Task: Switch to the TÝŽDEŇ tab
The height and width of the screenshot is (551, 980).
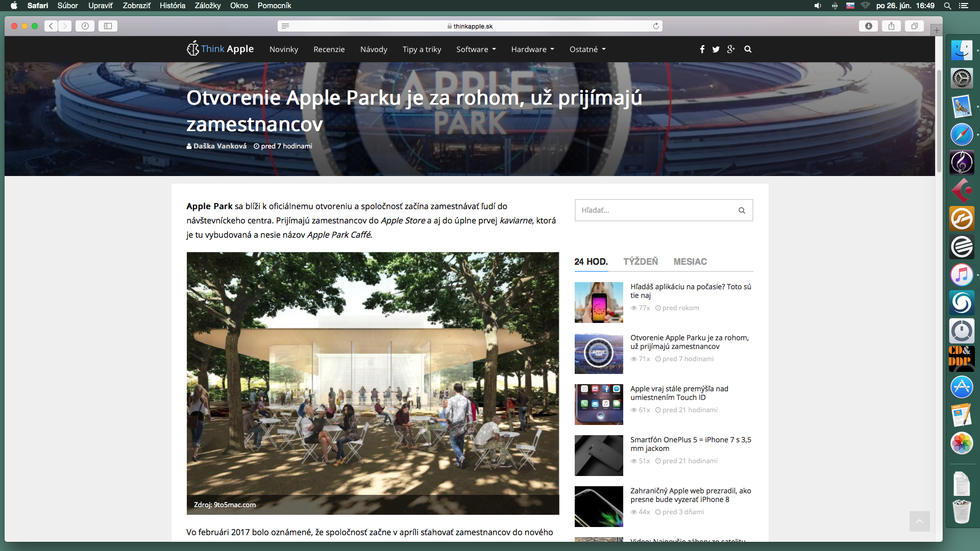Action: point(641,262)
